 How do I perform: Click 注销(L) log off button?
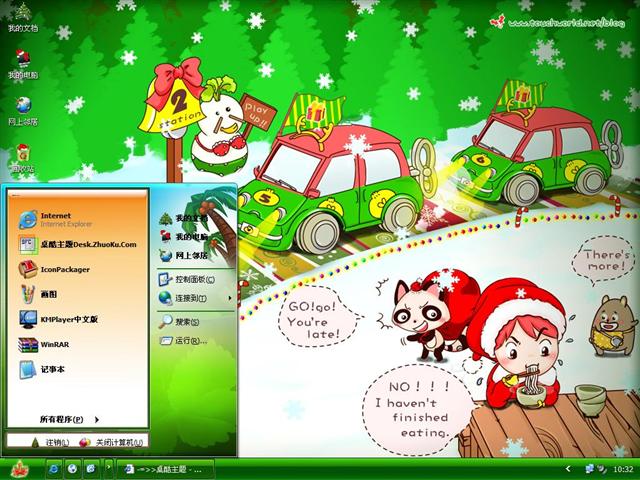click(x=51, y=442)
